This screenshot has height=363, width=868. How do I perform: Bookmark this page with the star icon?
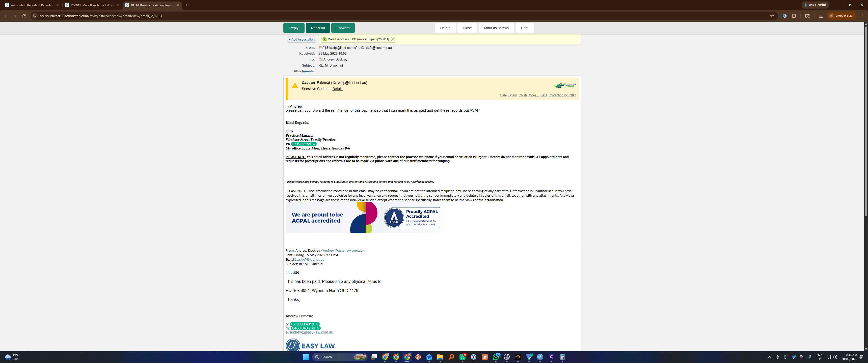coord(772,16)
